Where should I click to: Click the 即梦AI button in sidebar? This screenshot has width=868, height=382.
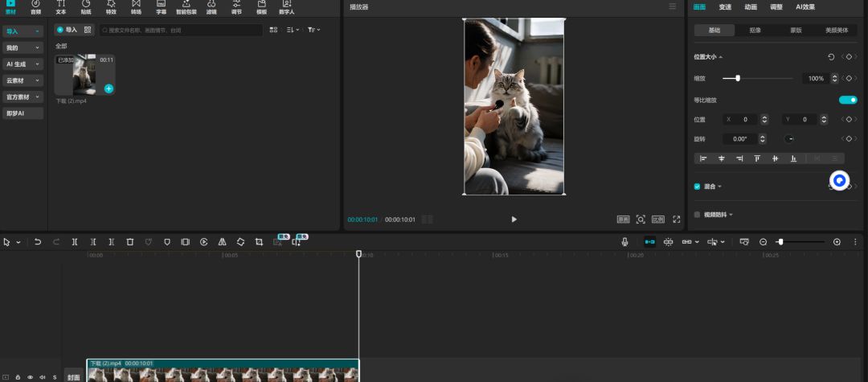click(23, 113)
